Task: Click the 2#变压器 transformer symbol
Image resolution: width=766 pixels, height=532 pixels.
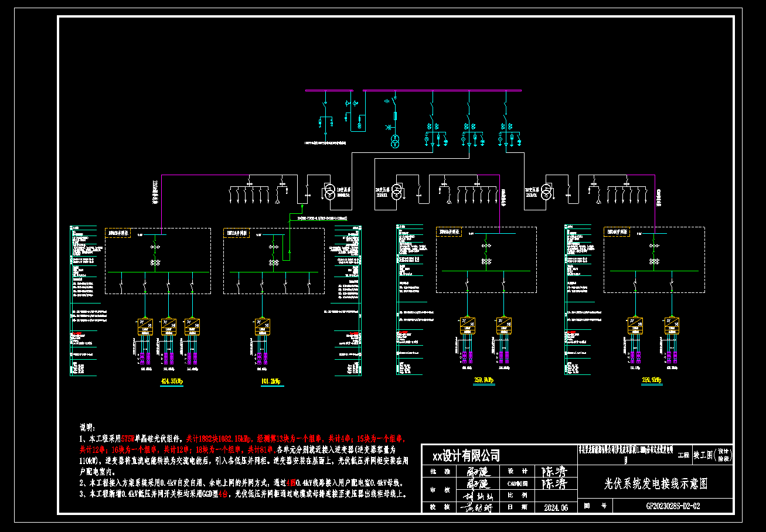Action: click(x=397, y=191)
